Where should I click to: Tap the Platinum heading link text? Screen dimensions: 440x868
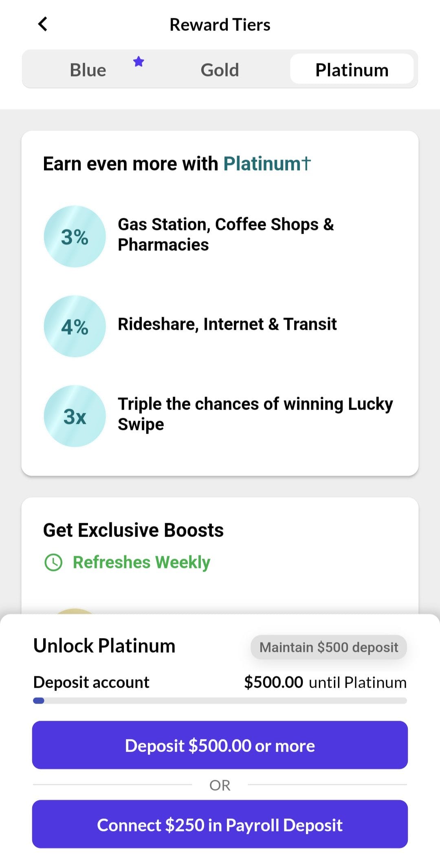coord(262,164)
